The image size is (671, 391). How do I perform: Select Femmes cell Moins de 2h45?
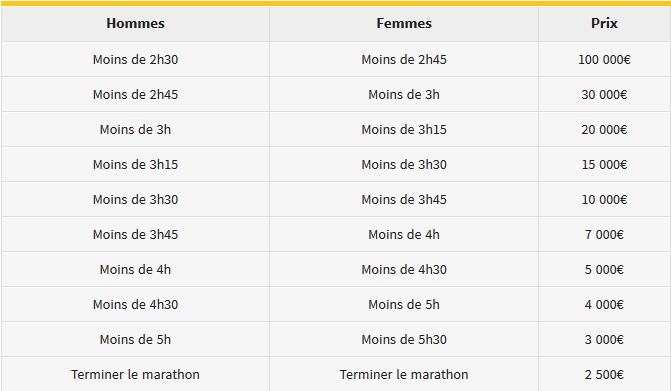pyautogui.click(x=404, y=59)
